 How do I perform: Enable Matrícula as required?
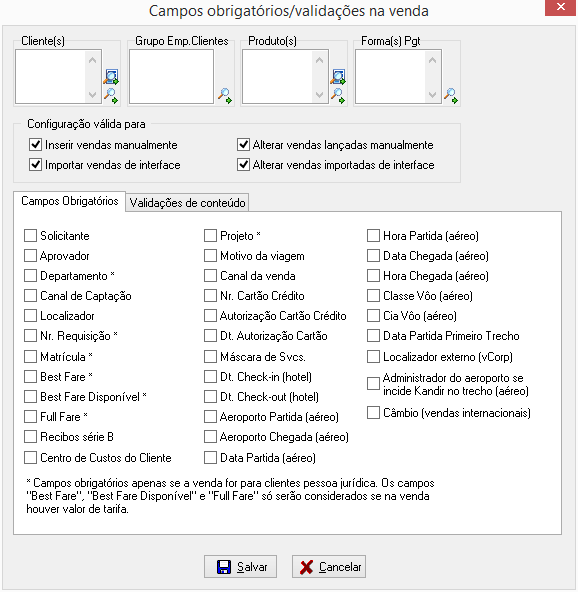coord(30,356)
